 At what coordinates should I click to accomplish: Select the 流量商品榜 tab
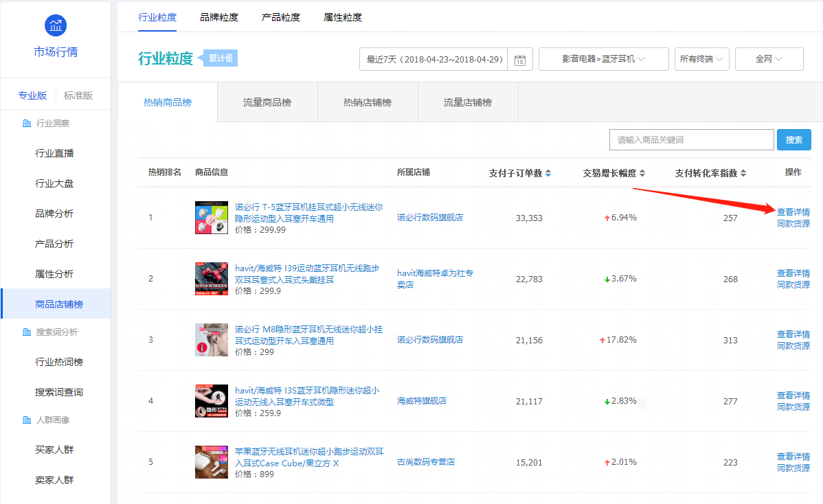click(x=267, y=102)
